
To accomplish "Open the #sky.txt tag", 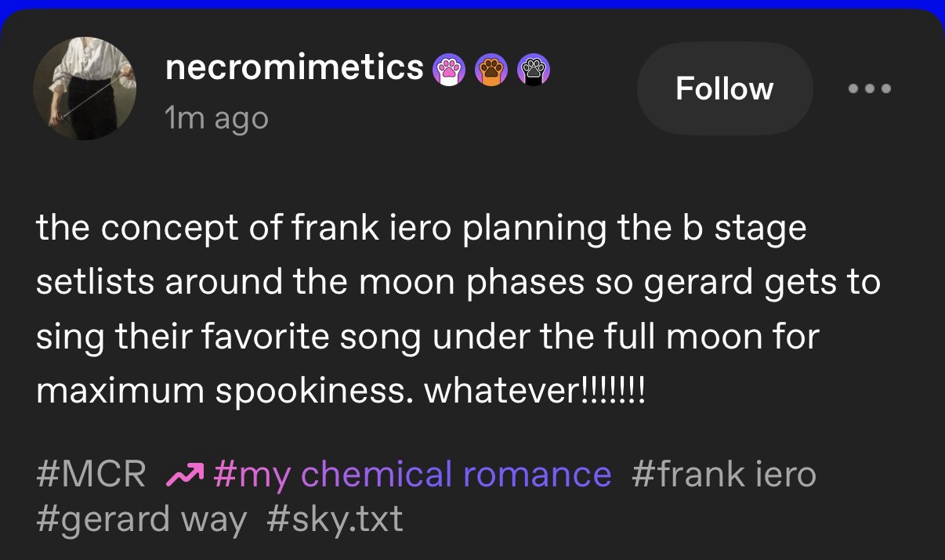I will coord(335,518).
